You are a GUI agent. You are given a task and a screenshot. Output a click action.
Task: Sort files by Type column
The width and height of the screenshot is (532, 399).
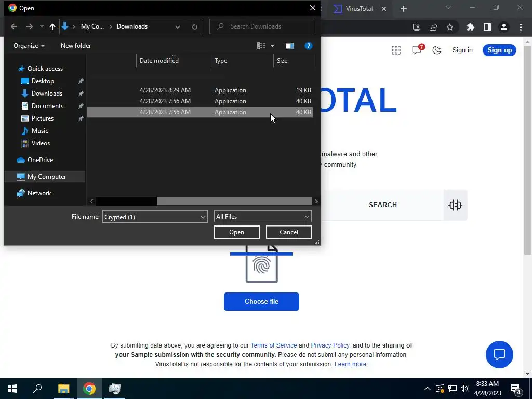pyautogui.click(x=242, y=61)
